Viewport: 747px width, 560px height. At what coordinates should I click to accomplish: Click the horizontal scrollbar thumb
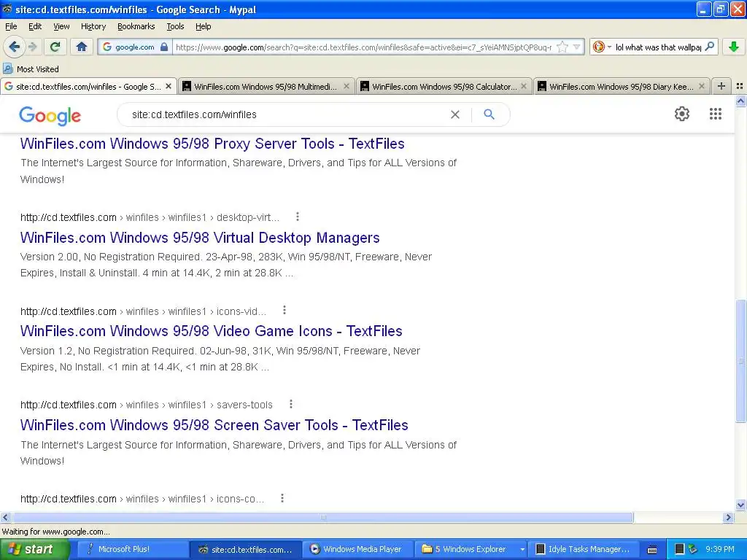click(x=322, y=517)
